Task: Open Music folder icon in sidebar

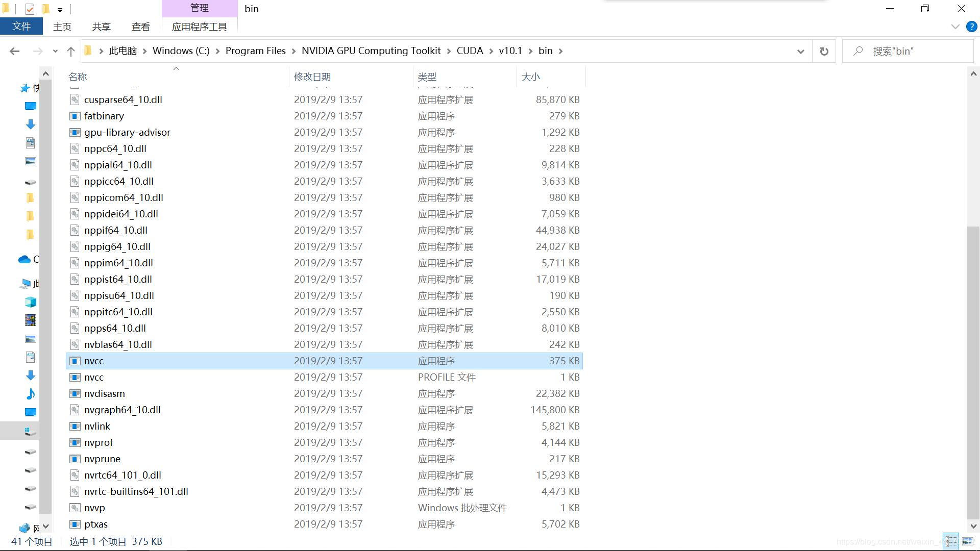Action: (x=31, y=393)
